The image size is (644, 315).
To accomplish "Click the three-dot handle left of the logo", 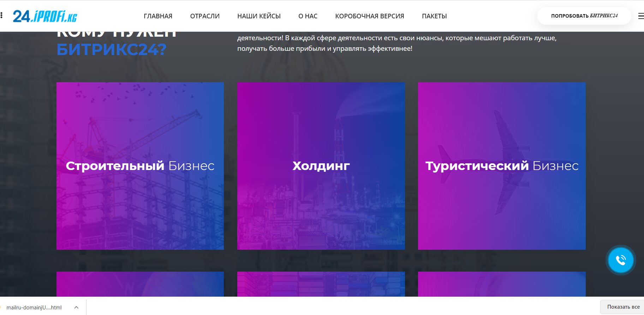I will [1, 16].
